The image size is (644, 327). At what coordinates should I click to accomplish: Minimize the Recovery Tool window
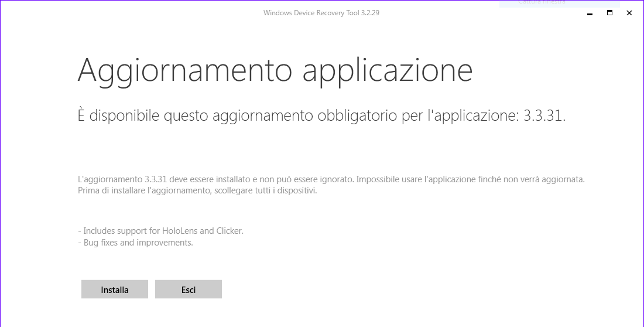[x=590, y=13]
